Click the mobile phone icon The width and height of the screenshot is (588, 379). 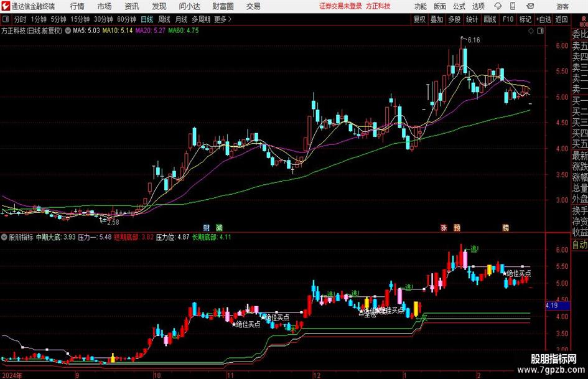point(513,6)
